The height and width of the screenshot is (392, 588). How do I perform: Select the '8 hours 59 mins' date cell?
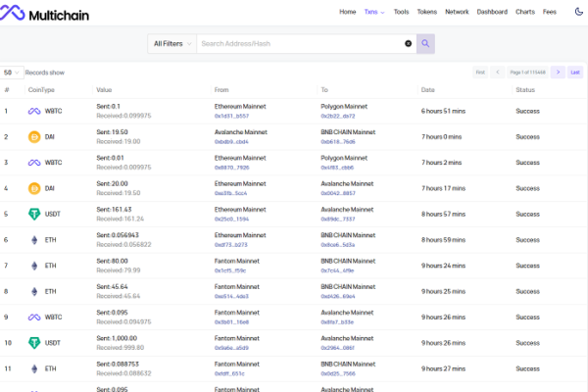tap(443, 240)
